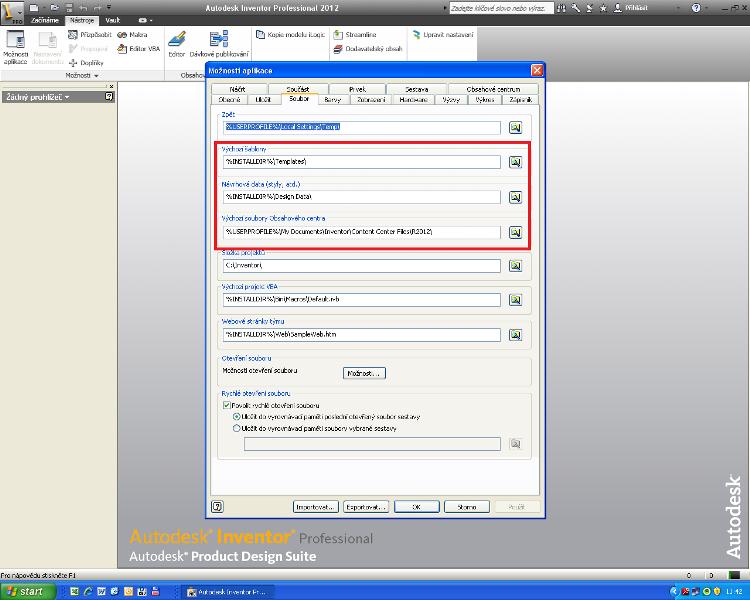Expand the quick access toolbar customize arrow
The width and height of the screenshot is (750, 600).
(109, 8)
